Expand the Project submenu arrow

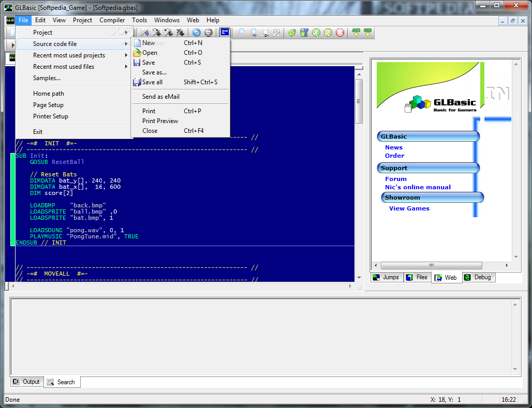click(x=126, y=33)
